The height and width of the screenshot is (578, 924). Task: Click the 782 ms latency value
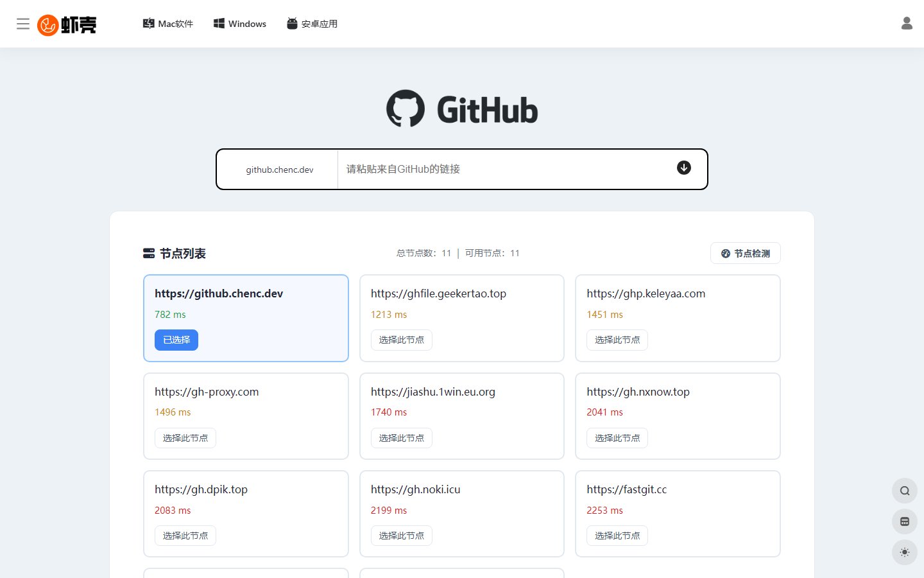(x=170, y=315)
